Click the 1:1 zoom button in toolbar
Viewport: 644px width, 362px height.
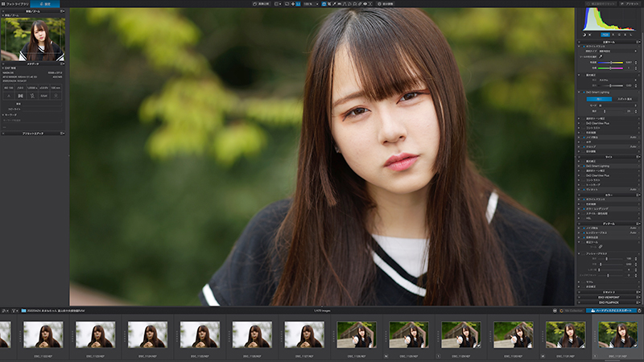[298, 4]
